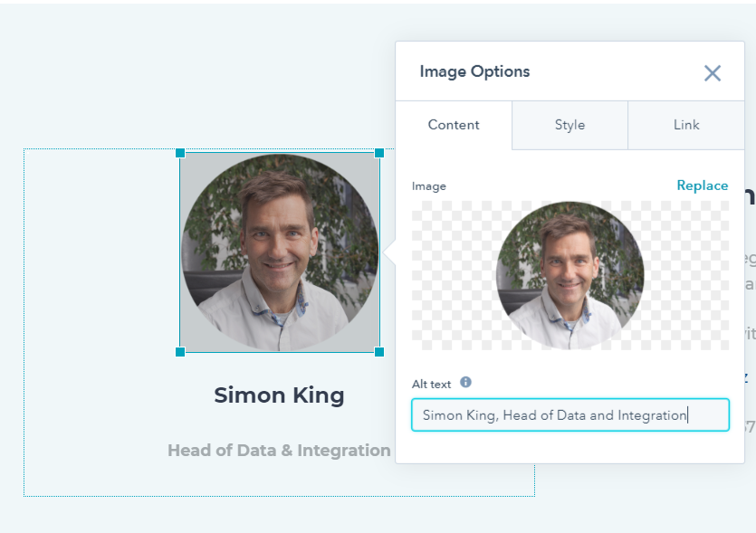756x533 pixels.
Task: Click the Alt text info icon
Action: pos(465,382)
